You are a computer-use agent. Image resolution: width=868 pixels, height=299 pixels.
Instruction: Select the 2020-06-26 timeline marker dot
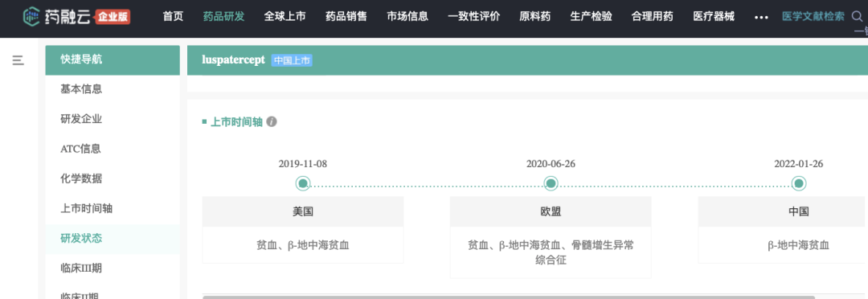551,183
